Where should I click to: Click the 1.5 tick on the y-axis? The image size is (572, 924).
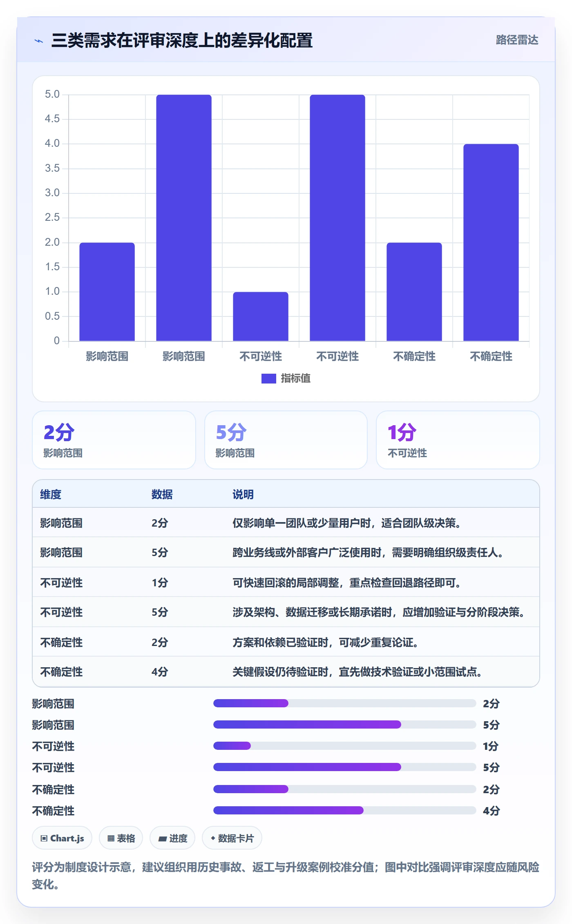[52, 267]
